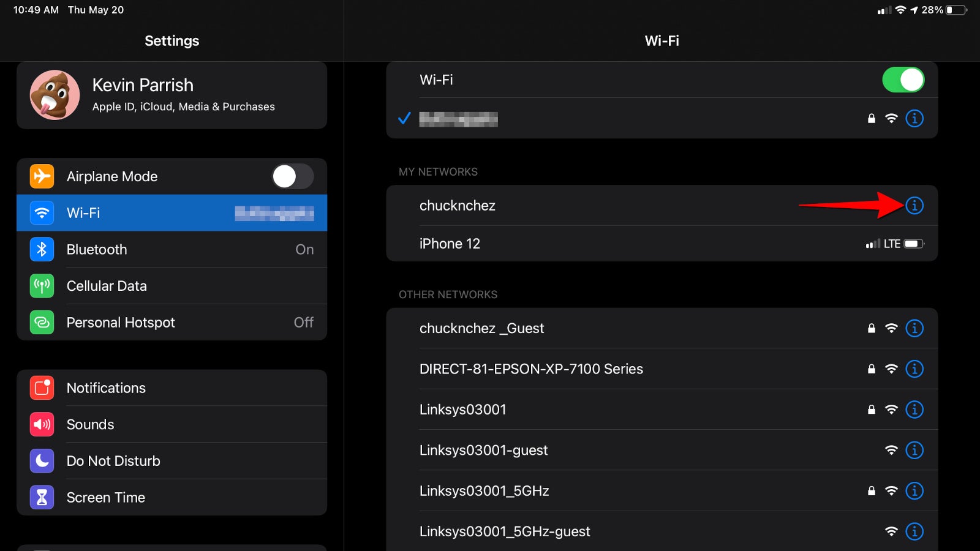Select the Bluetooth settings icon
Viewport: 980px width, 551px height.
coord(41,249)
